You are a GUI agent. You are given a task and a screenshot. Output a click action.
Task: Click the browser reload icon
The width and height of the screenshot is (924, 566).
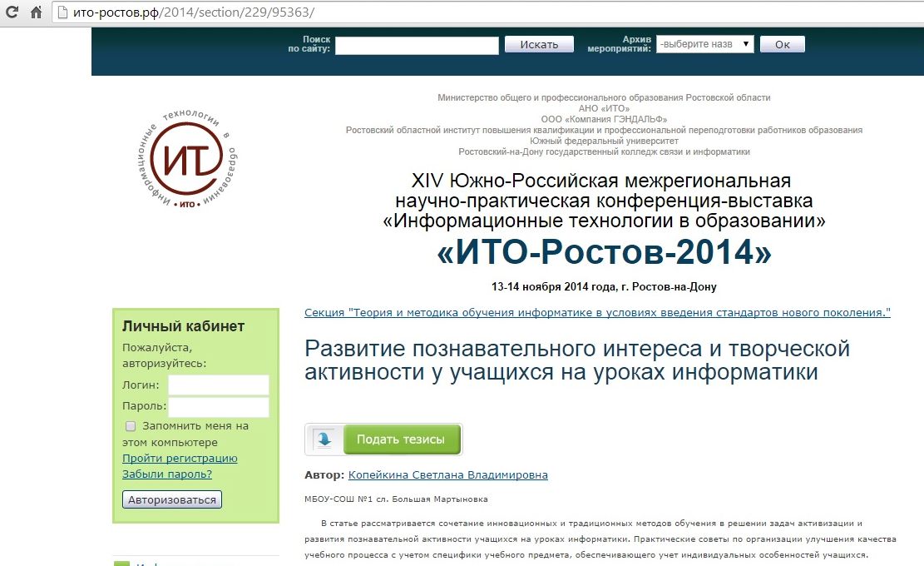click(12, 13)
